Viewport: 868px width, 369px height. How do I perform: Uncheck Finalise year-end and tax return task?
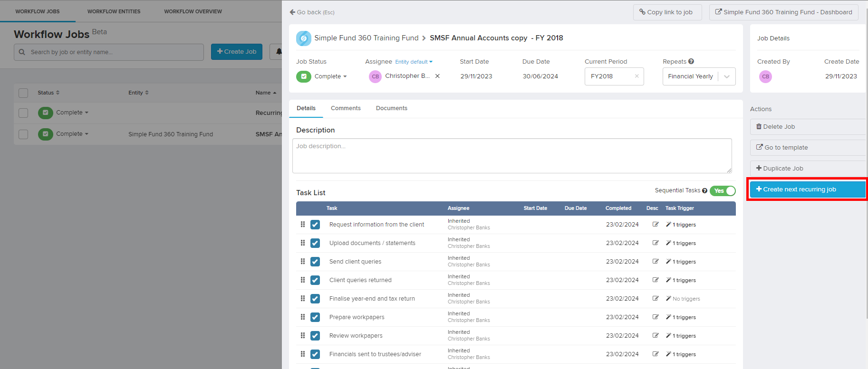click(315, 299)
